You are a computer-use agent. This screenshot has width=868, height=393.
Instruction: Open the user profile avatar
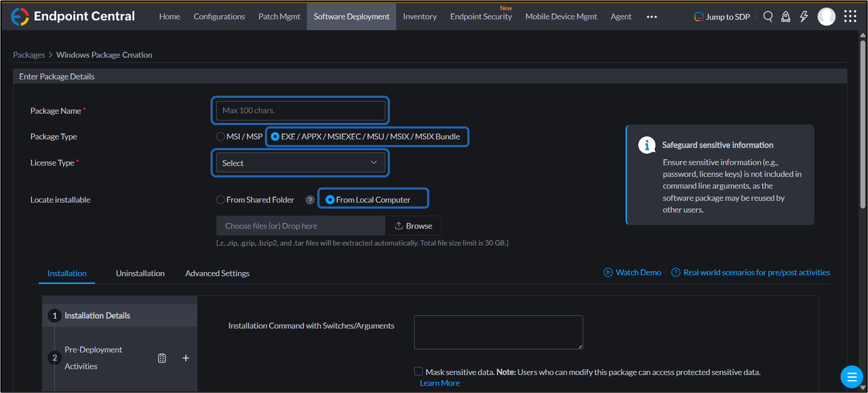[827, 16]
